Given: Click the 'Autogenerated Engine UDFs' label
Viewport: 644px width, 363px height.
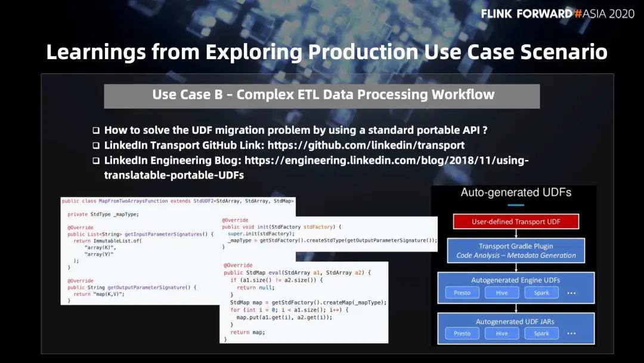Looking at the screenshot, I should [515, 280].
